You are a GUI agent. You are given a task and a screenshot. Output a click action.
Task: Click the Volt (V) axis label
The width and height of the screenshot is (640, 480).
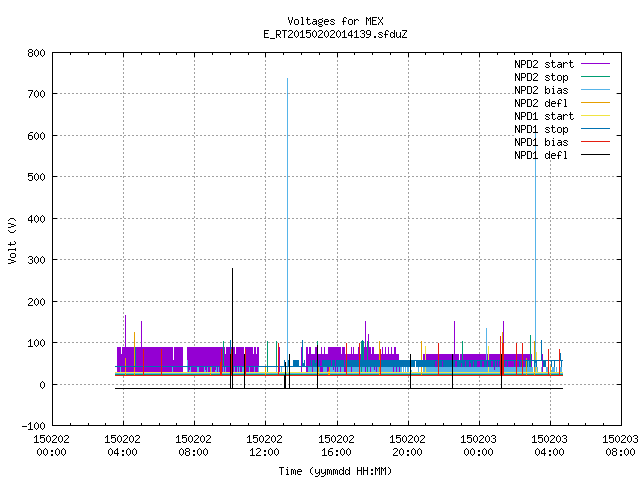12,240
